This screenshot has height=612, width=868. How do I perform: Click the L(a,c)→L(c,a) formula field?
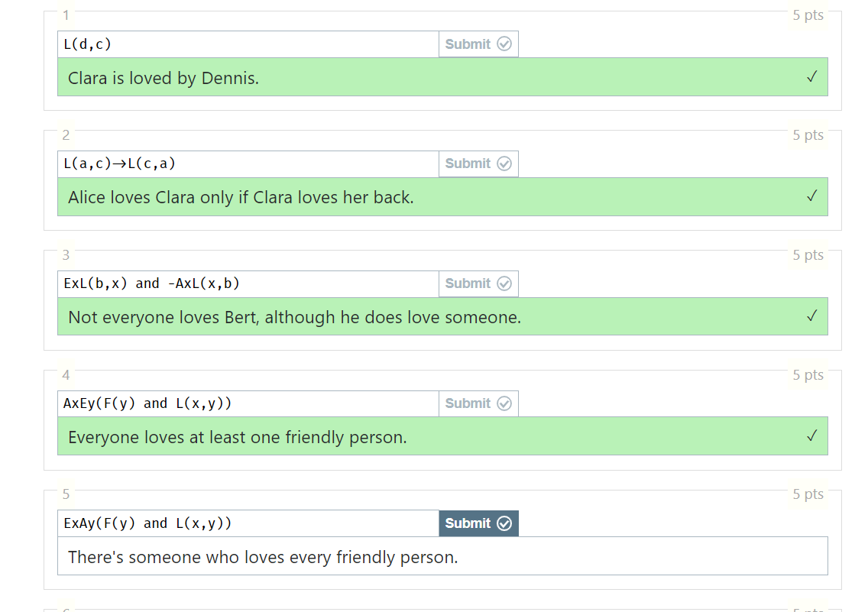pyautogui.click(x=248, y=164)
